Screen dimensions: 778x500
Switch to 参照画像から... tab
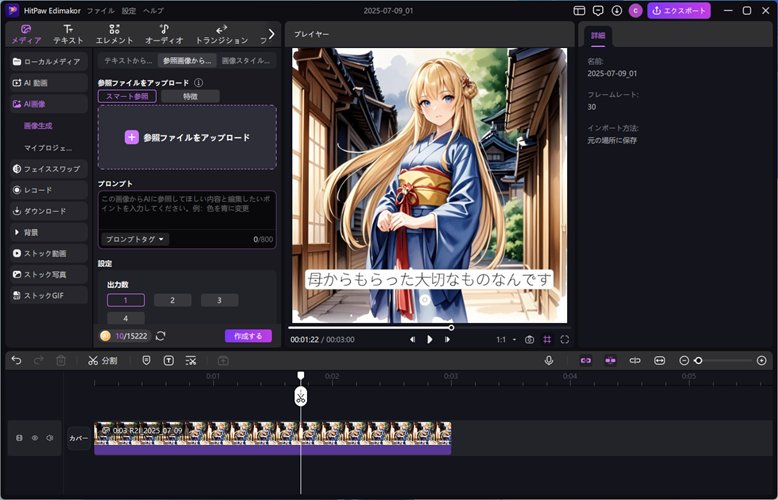point(187,61)
